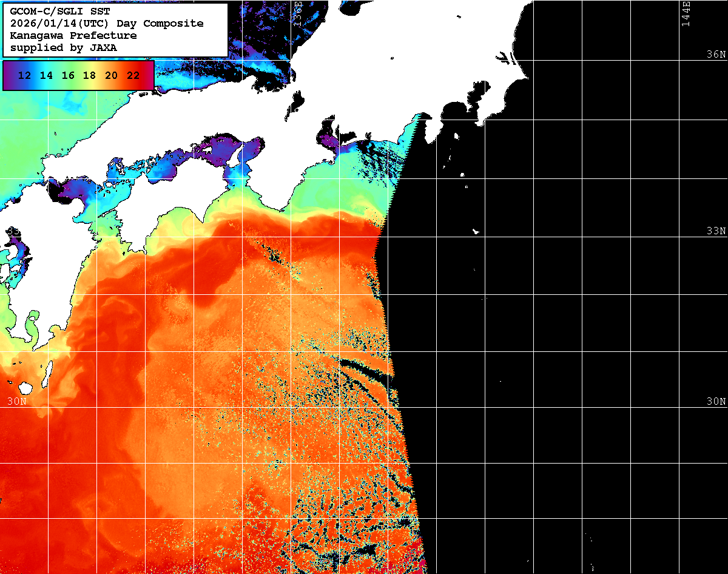Select the 2026/01/14(UTC) Day Composite date line
The height and width of the screenshot is (574, 728).
point(107,24)
